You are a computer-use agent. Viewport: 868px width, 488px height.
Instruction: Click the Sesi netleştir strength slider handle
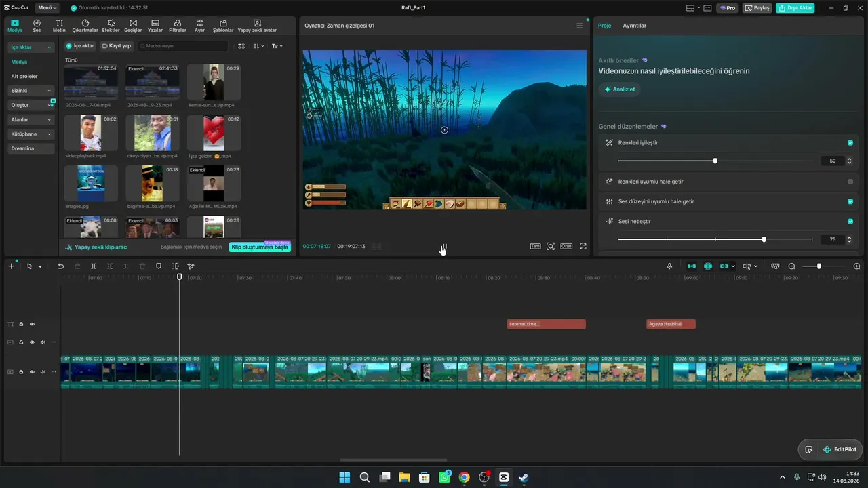click(764, 239)
